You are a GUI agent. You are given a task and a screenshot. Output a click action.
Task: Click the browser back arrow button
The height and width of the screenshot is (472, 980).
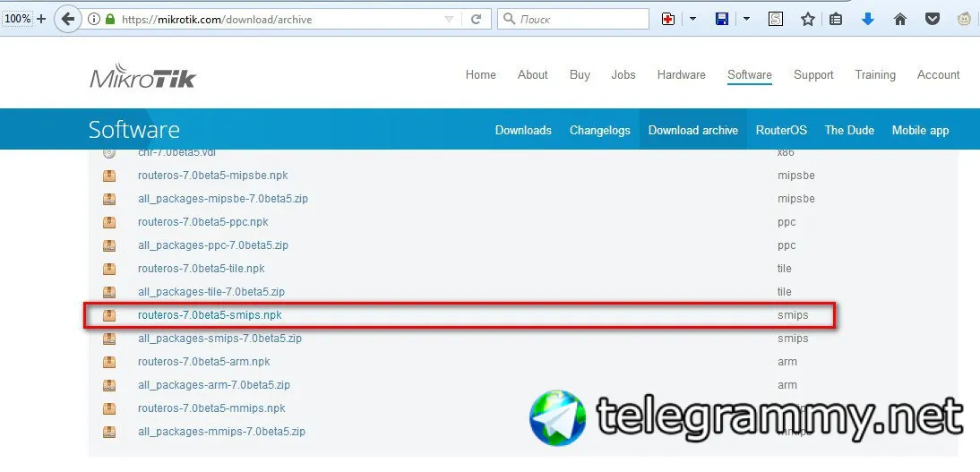(x=68, y=20)
